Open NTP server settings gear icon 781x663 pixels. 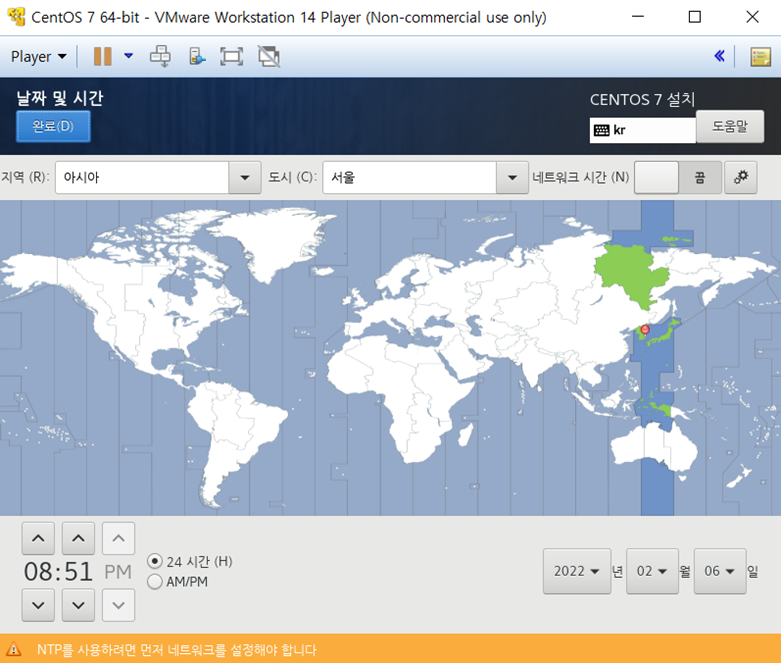click(741, 177)
